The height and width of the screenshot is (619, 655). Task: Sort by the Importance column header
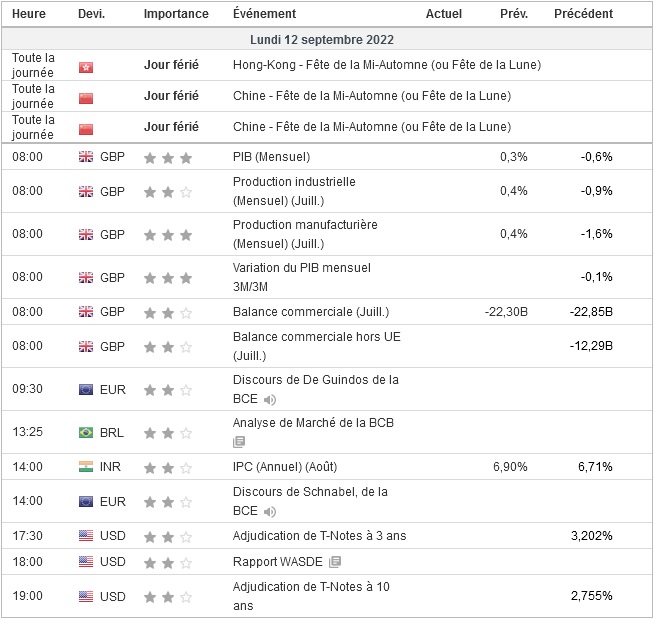tap(176, 14)
